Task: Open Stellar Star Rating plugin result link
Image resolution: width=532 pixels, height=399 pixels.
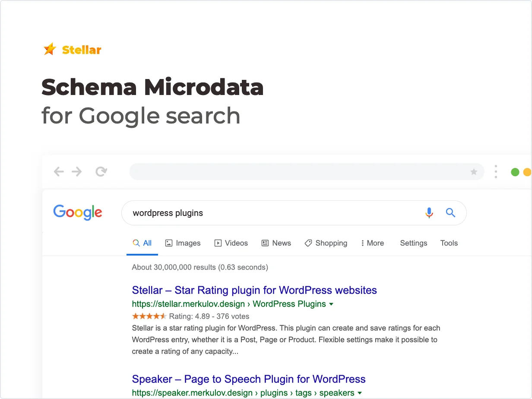Action: coord(254,290)
